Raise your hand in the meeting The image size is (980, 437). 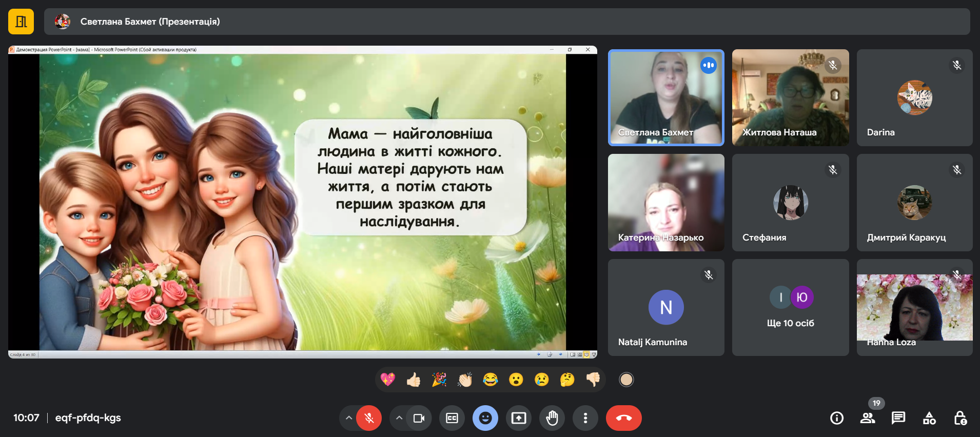552,418
